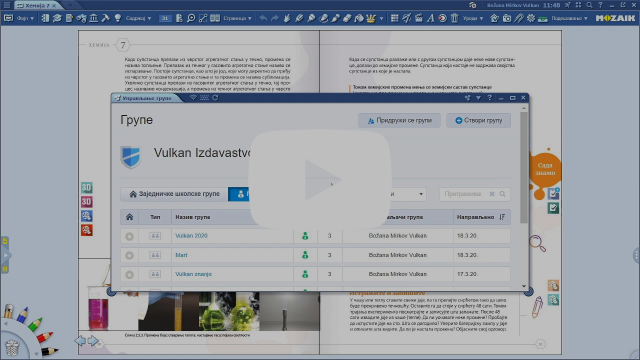The width and height of the screenshot is (640, 360).
Task: Click the undo arrow in the toolbar
Action: coord(263,18)
